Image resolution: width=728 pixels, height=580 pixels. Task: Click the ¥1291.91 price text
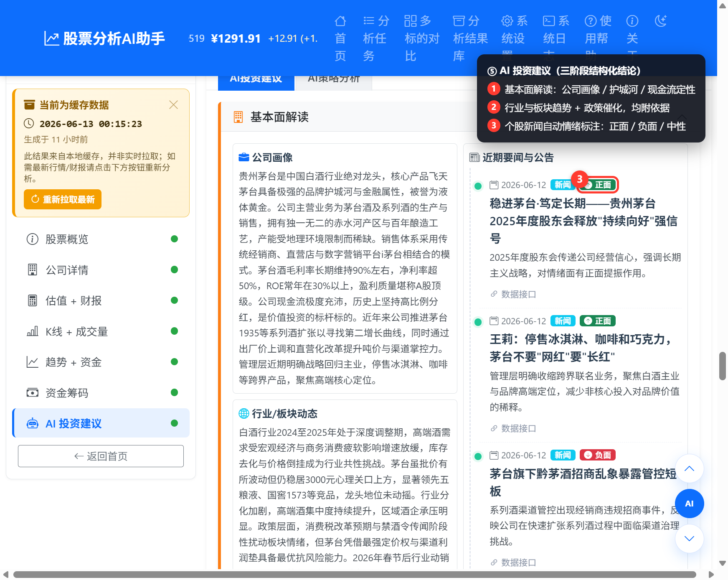236,38
